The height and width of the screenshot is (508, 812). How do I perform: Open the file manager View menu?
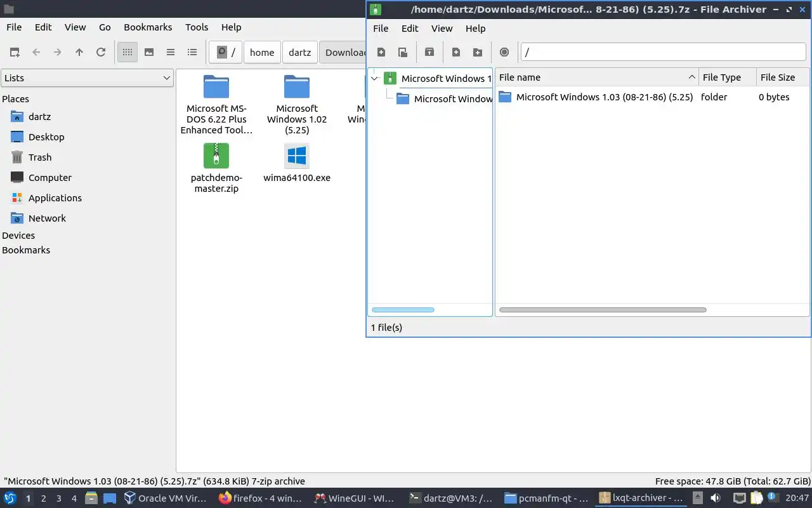[x=75, y=27]
